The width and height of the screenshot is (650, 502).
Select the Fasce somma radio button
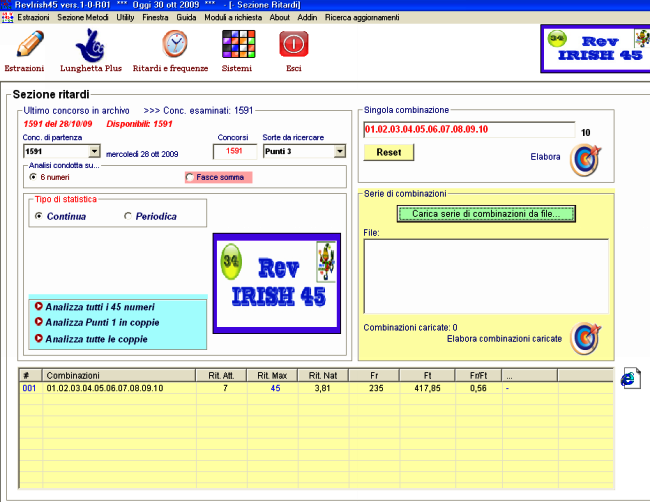click(190, 177)
